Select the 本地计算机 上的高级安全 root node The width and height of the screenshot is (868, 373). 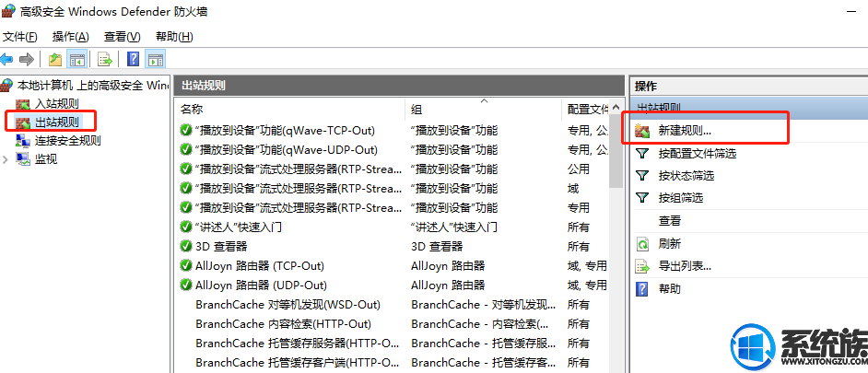(93, 86)
